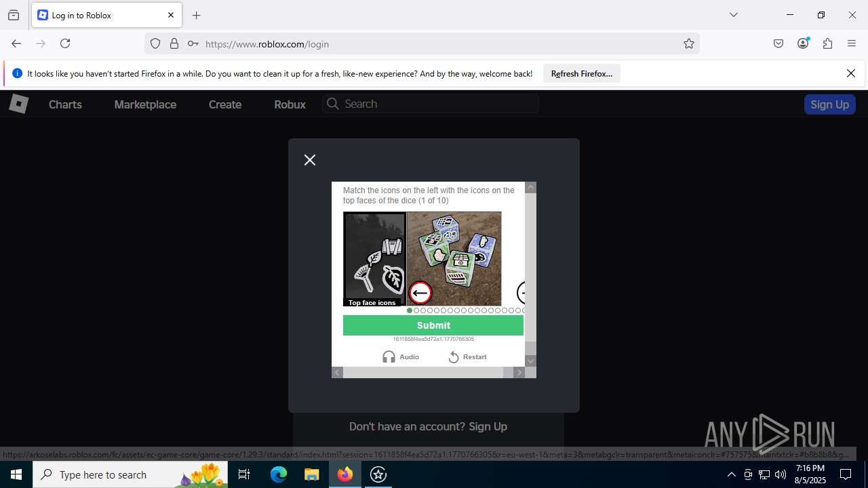The image size is (868, 488).
Task: Open Task View on the taskbar
Action: [244, 474]
